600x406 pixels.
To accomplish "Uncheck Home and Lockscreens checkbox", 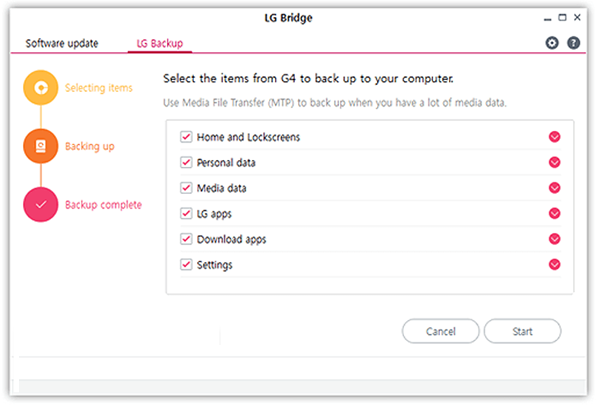I will pos(186,137).
